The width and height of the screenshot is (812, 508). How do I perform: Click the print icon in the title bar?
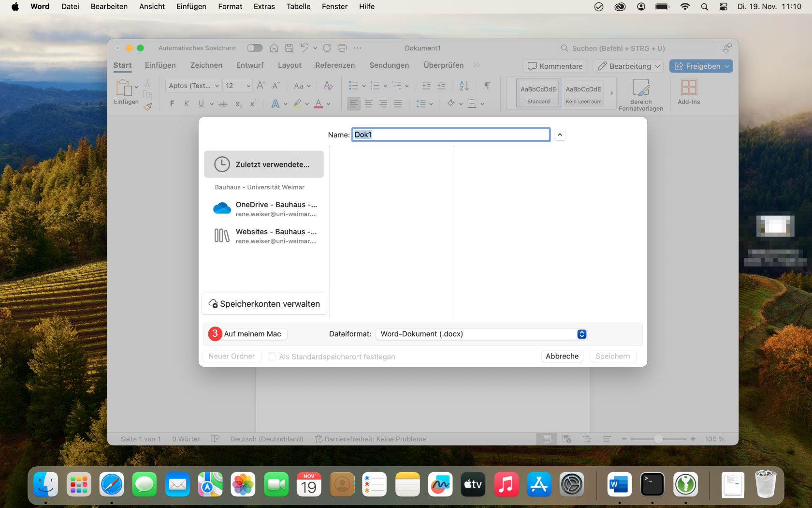342,48
